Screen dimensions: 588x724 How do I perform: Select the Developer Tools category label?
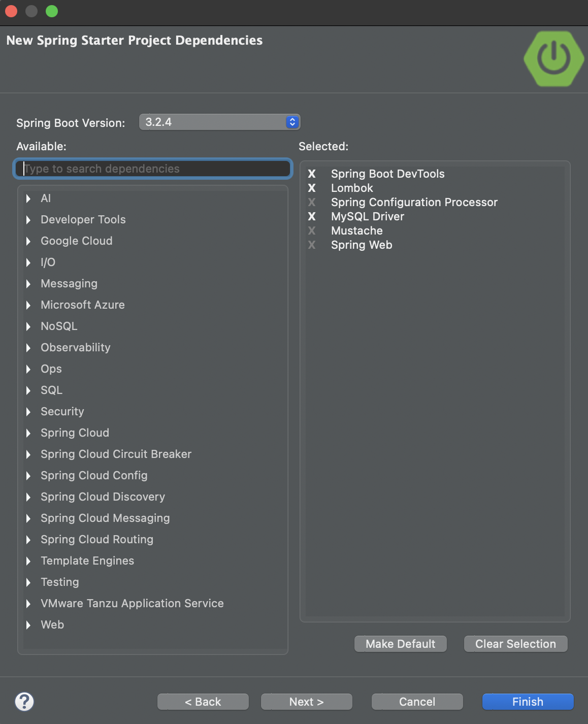click(83, 220)
